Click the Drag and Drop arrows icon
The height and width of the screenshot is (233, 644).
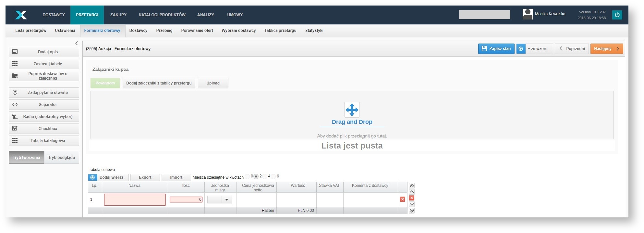352,110
